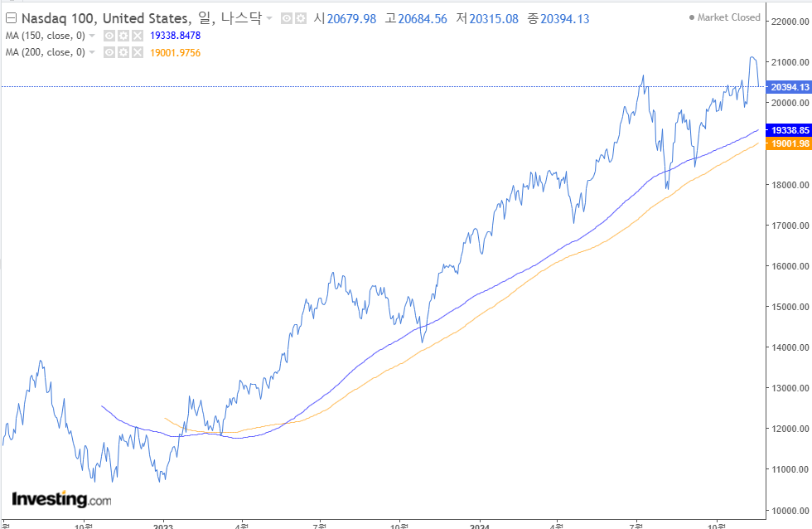Image resolution: width=812 pixels, height=529 pixels.
Task: Remove the MA 150 indicator with X
Action: click(x=138, y=36)
